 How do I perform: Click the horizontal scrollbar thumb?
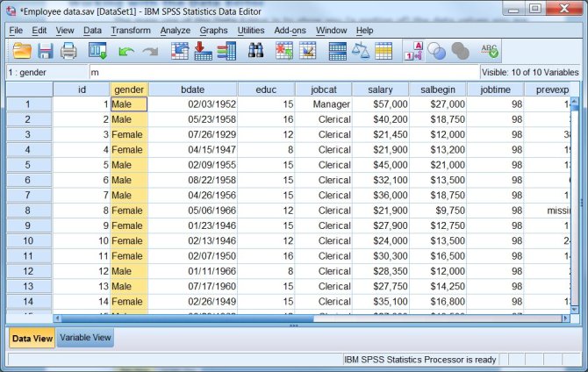pos(188,318)
